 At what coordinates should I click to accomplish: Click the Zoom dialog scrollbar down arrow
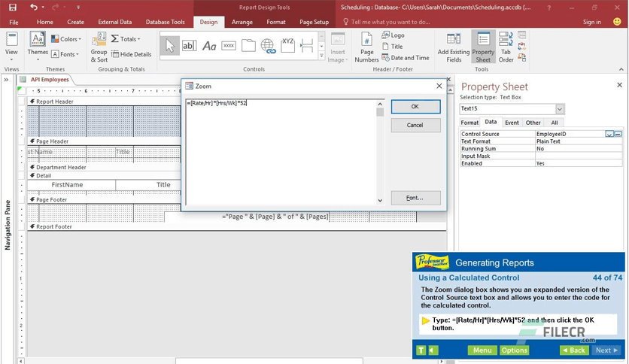(380, 201)
